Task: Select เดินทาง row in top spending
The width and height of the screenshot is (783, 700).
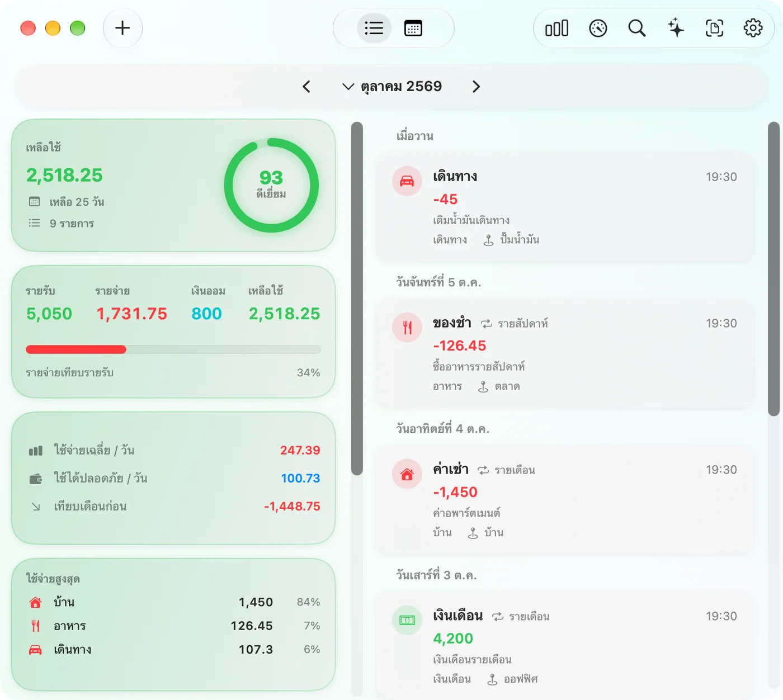Action: 173,649
